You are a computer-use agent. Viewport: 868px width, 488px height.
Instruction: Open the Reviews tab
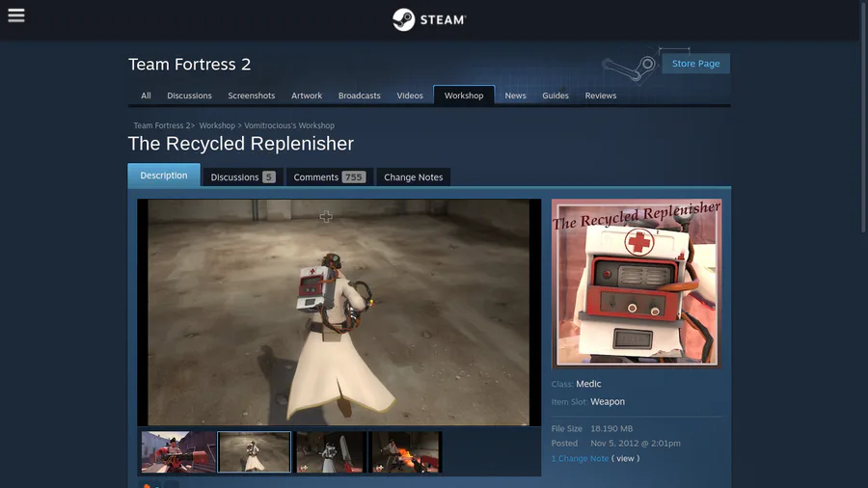pos(601,95)
